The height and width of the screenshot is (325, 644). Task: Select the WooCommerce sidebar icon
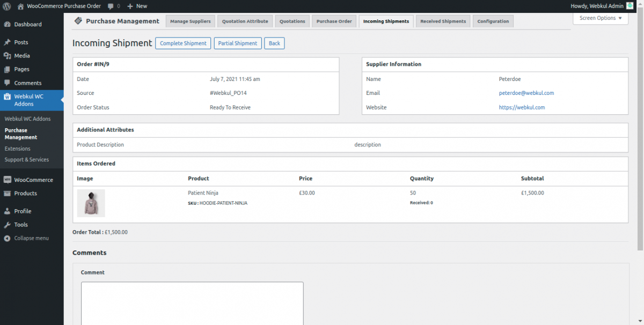coord(8,179)
